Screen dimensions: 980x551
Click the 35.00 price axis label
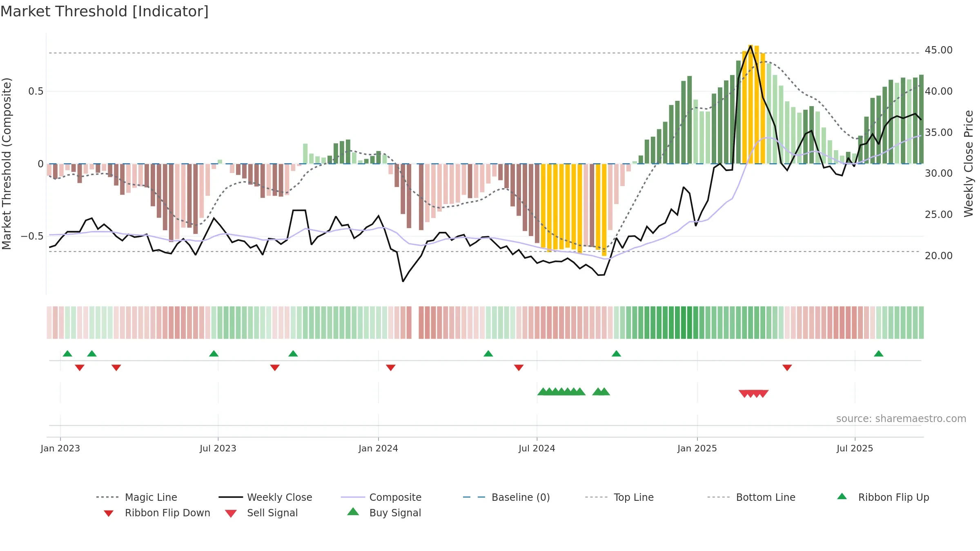coord(938,132)
